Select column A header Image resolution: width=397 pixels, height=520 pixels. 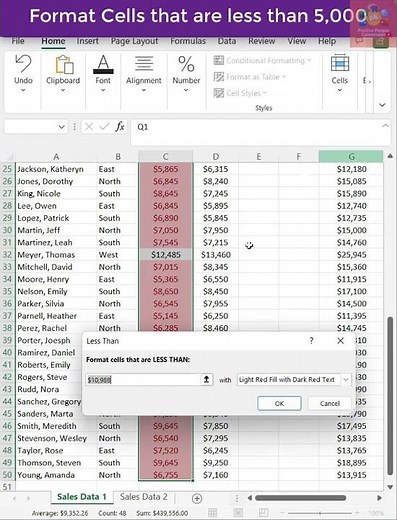click(x=56, y=156)
